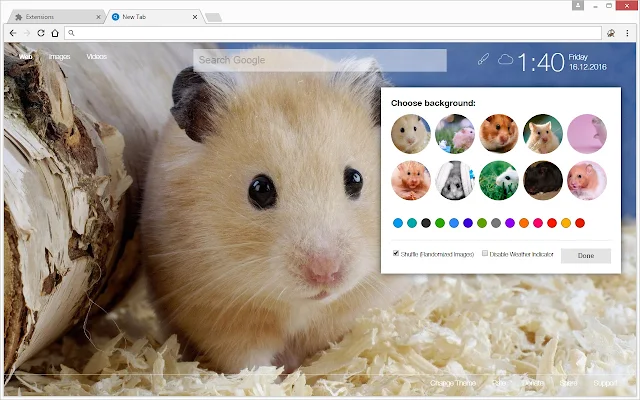Pick the medium blue swatch beside indigo
The image size is (640, 400).
454,223
